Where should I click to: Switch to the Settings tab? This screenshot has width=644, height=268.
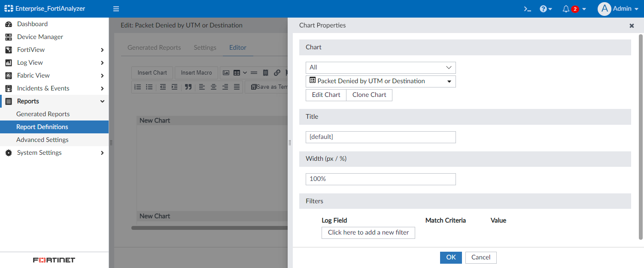[205, 48]
